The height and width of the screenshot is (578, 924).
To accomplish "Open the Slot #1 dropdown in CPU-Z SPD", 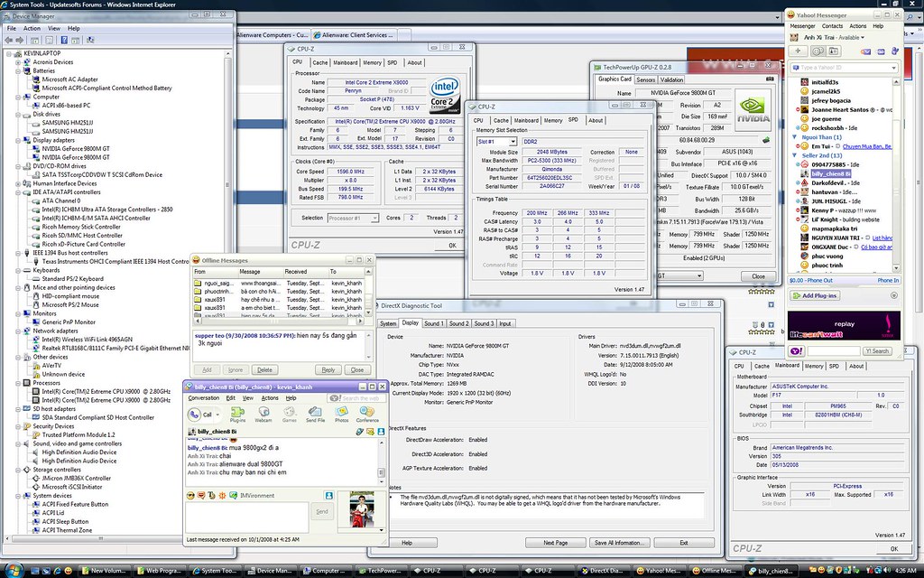I will pos(513,142).
